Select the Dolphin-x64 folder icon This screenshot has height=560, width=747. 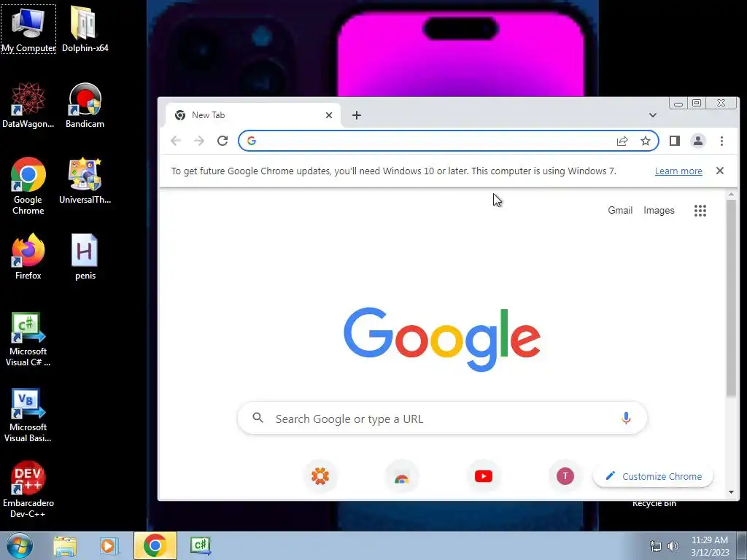click(85, 29)
